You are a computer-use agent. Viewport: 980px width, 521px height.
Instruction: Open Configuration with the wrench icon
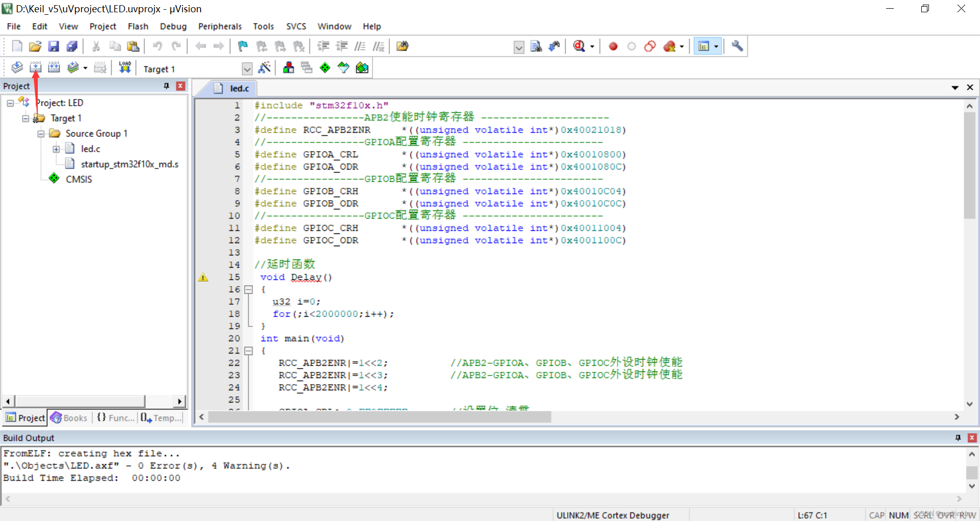737,46
